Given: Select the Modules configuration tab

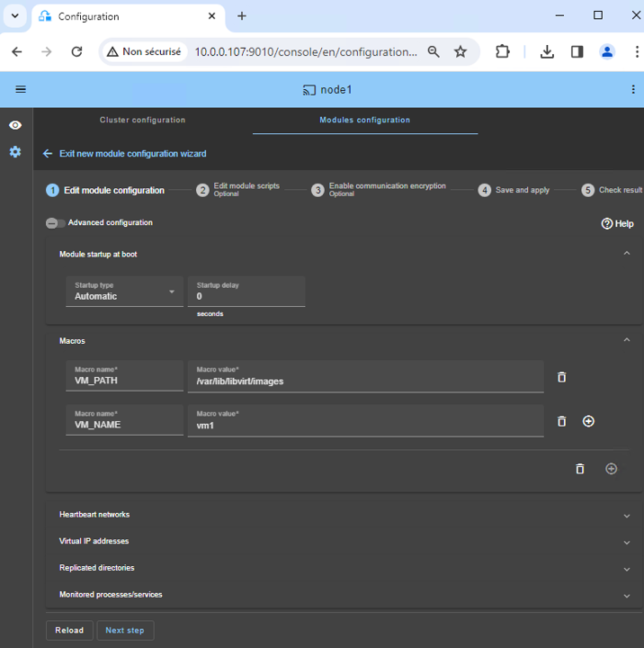Looking at the screenshot, I should [x=364, y=120].
